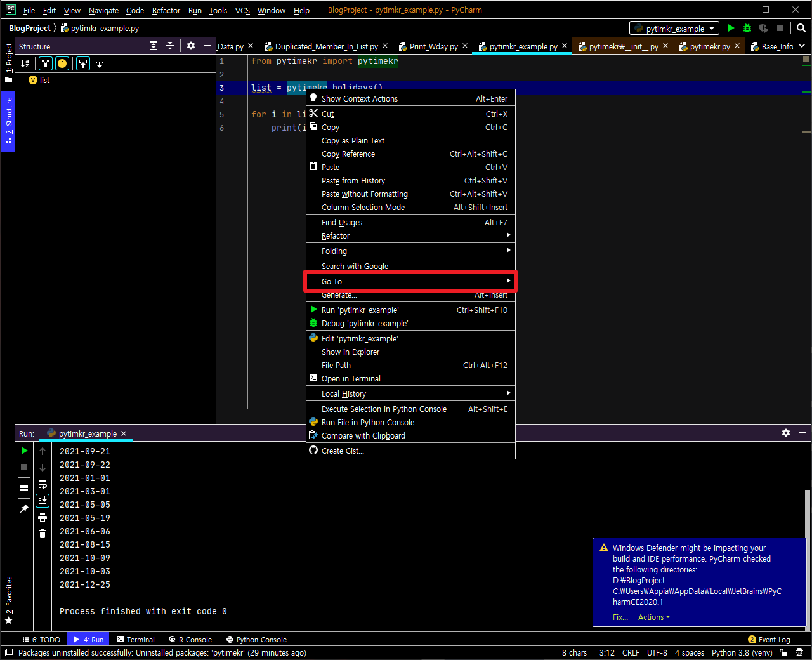Open the Navigate menu
812x660 pixels.
[x=103, y=10]
